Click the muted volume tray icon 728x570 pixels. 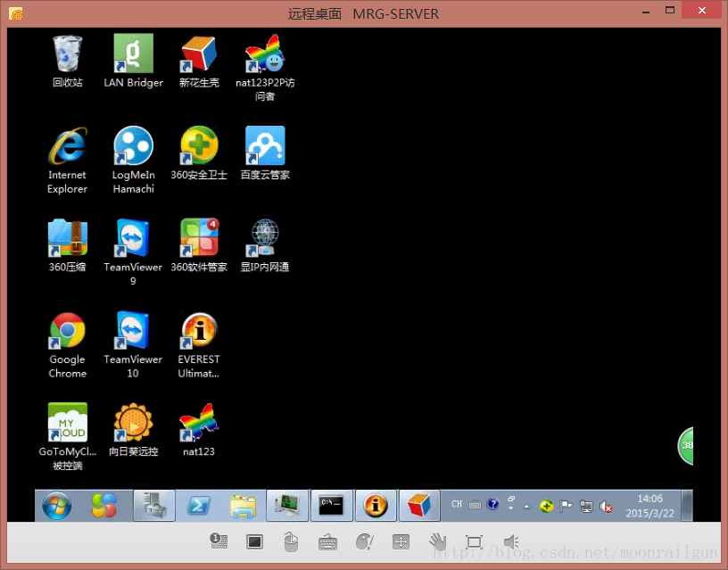pos(606,507)
